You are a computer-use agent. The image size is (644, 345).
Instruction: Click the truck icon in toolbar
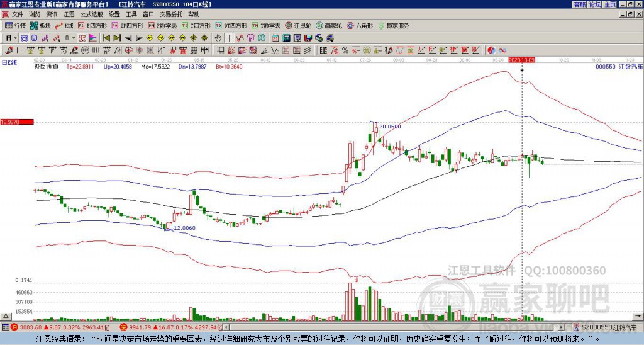coord(330,38)
